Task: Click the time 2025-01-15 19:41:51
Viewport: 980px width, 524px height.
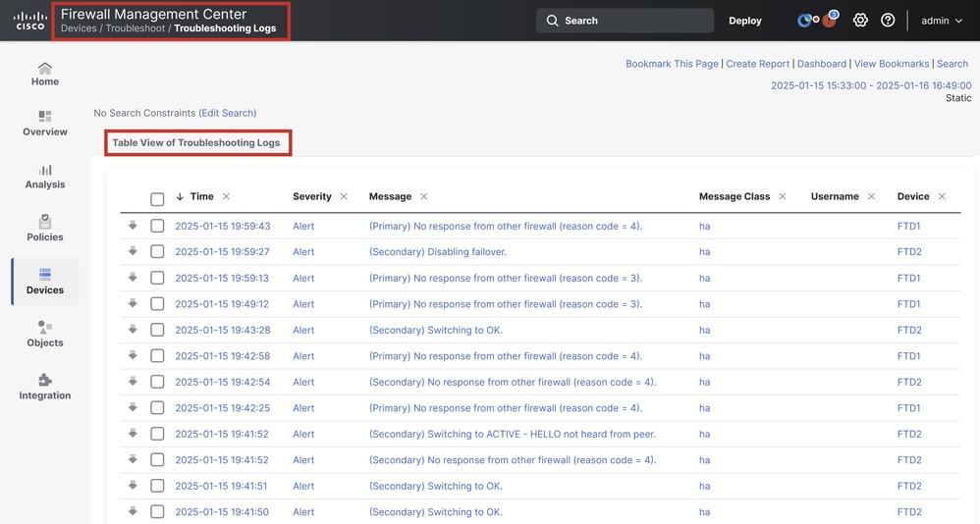Action: (x=221, y=486)
